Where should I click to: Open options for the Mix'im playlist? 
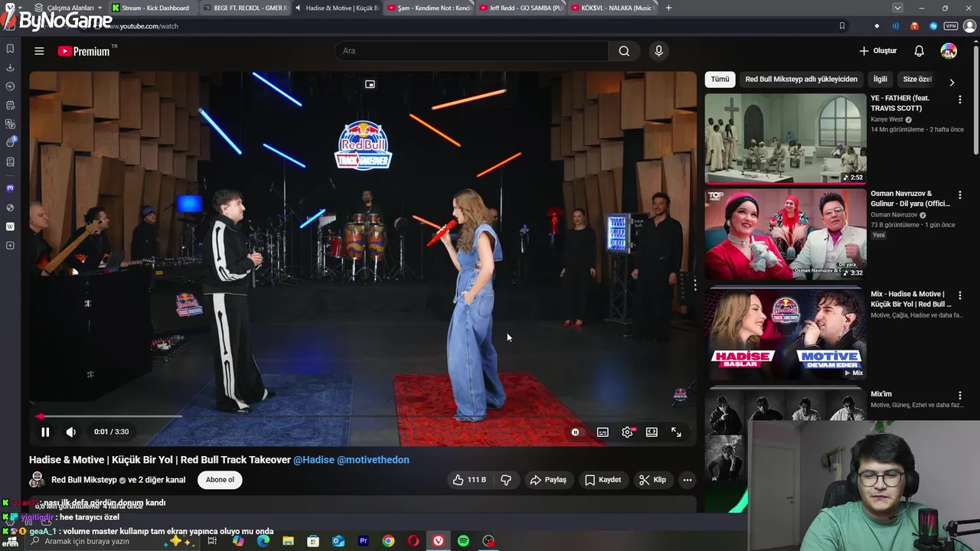point(959,396)
